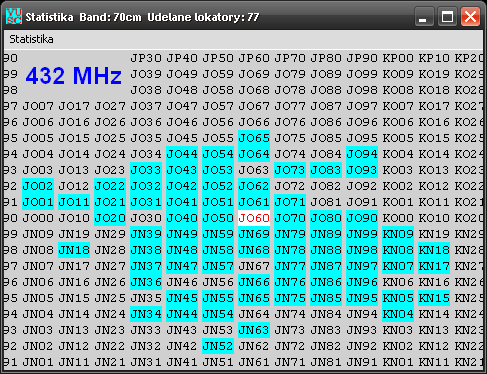The height and width of the screenshot is (374, 487).
Task: Click the unworked JO99 locator cell
Action: 362,74
